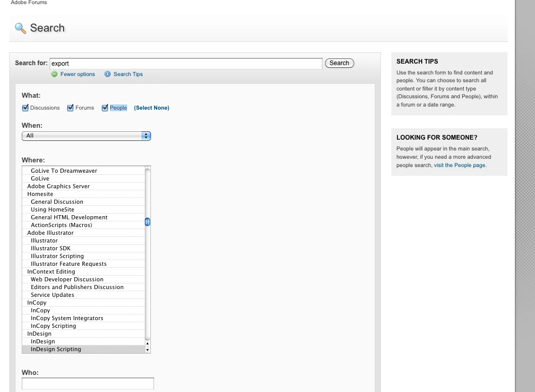The image size is (535, 392).
Task: Open the When dropdown set to All
Action: (86, 136)
